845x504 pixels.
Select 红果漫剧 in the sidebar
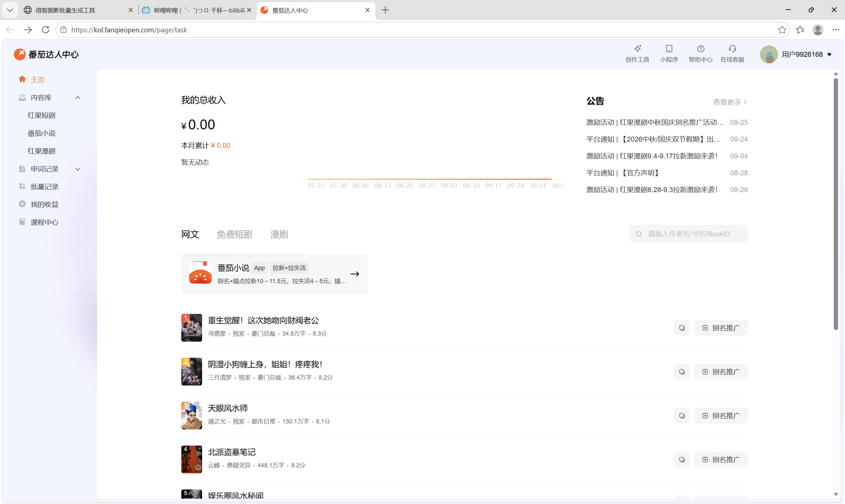point(41,151)
